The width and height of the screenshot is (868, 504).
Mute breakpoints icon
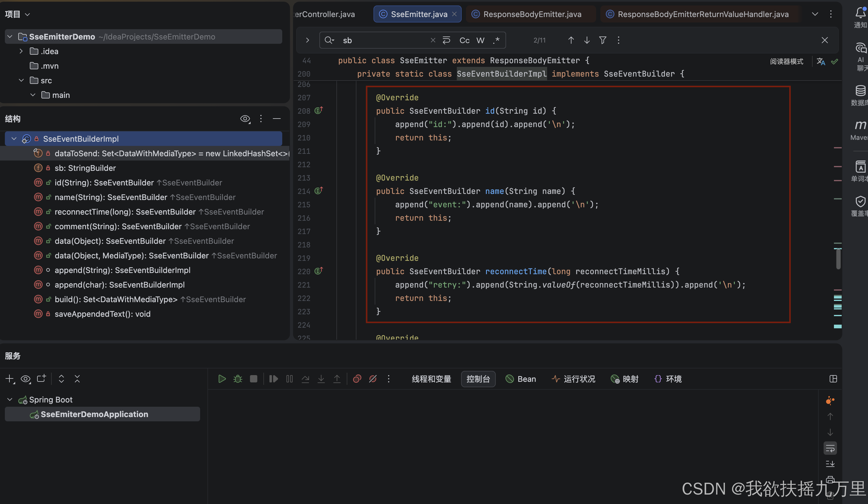pos(373,379)
